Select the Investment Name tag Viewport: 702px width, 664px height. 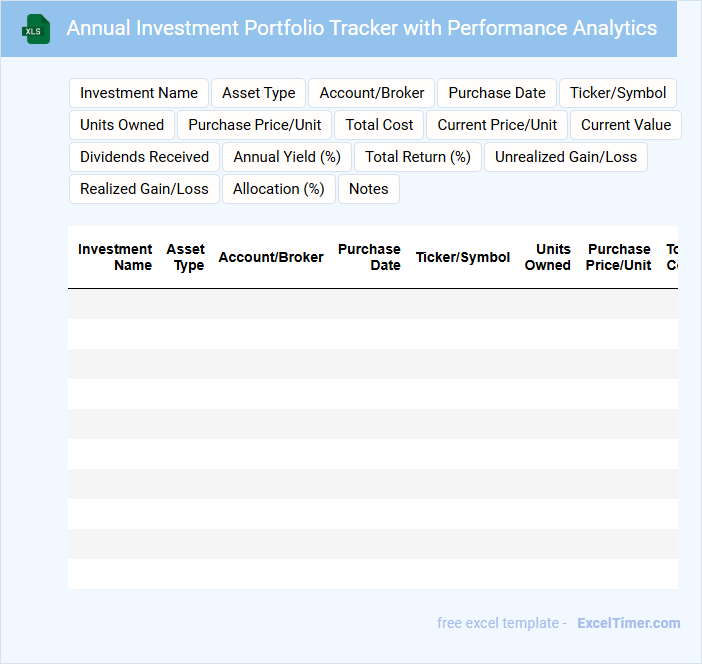pyautogui.click(x=139, y=93)
